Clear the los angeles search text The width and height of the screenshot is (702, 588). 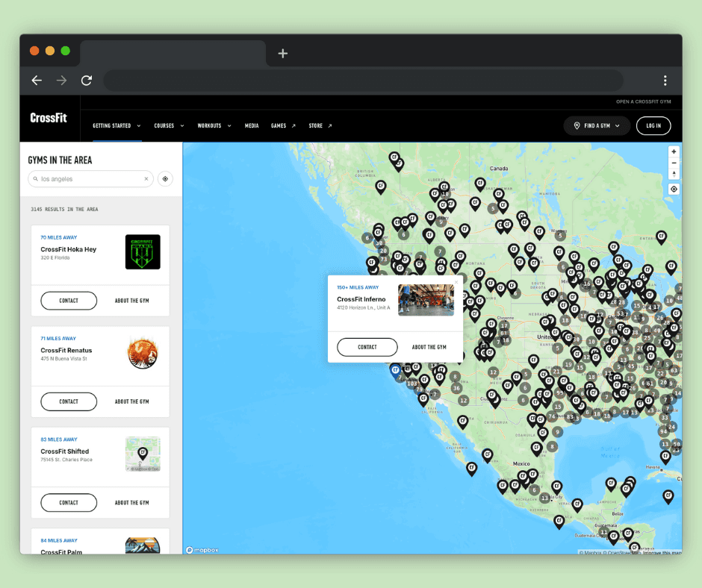pyautogui.click(x=146, y=178)
